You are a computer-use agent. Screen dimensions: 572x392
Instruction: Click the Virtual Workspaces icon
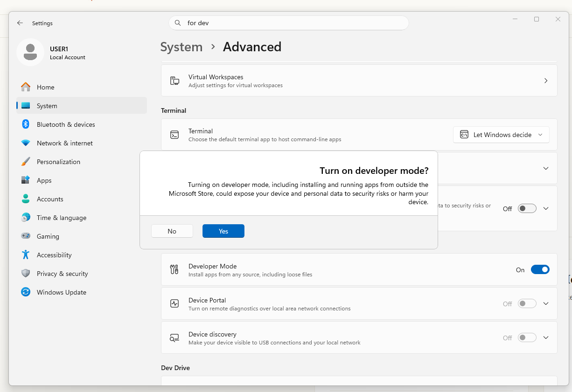[174, 81]
